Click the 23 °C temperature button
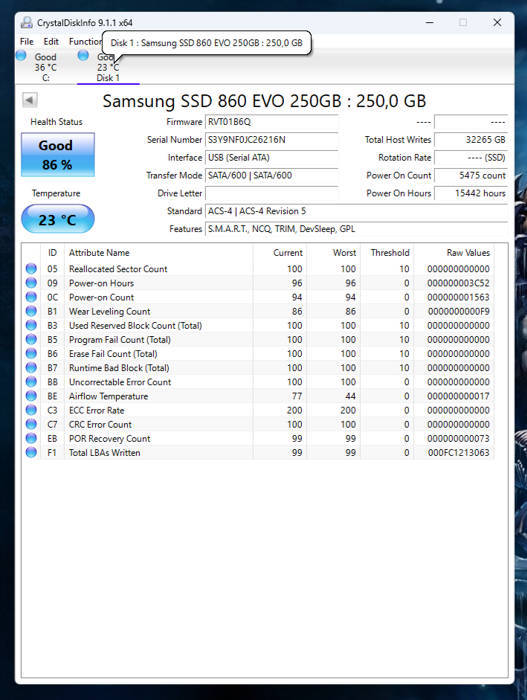527x700 pixels. (58, 219)
